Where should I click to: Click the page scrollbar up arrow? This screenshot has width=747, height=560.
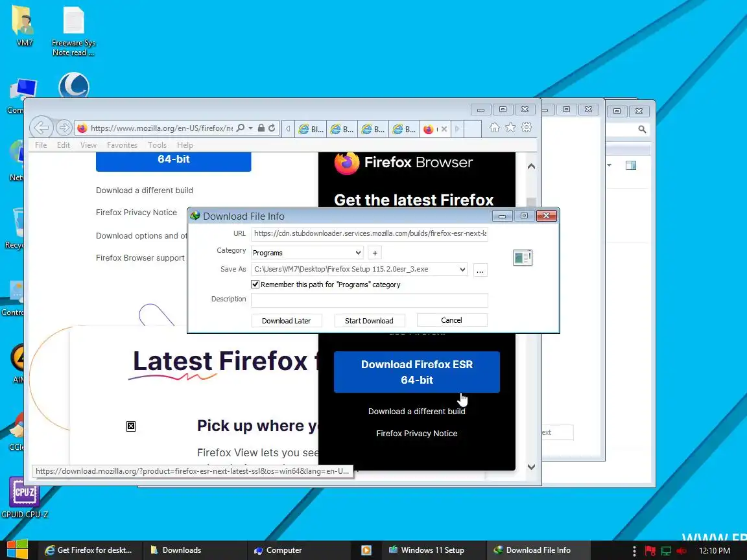coord(531,166)
